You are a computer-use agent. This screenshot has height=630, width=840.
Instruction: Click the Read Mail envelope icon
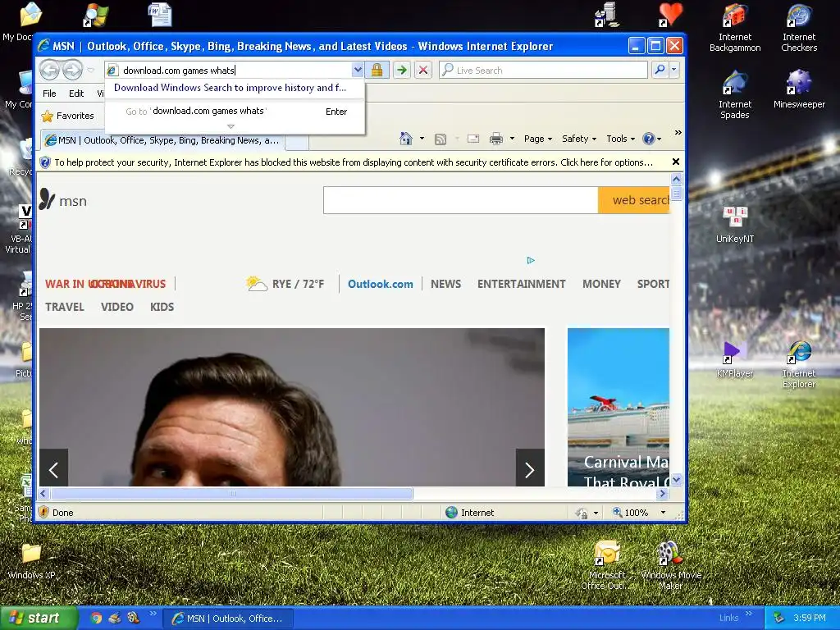(x=473, y=139)
